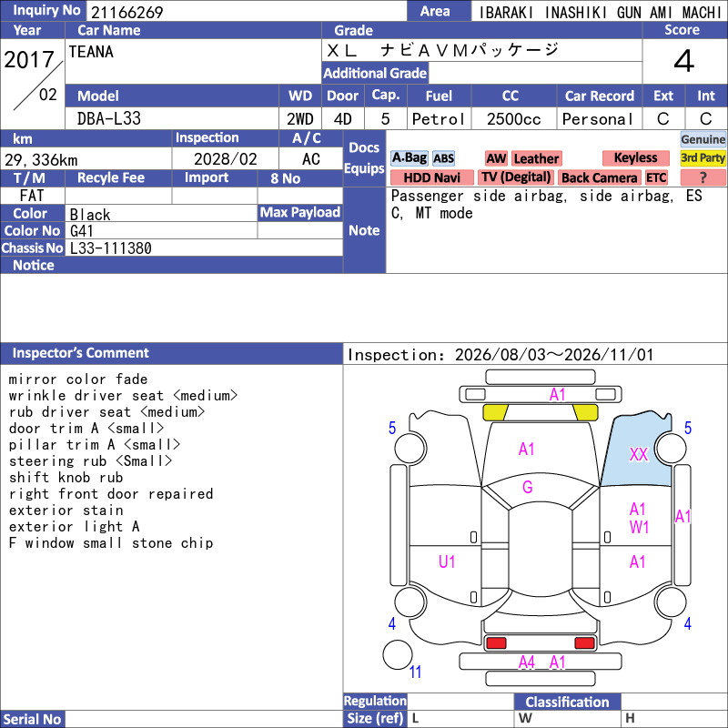The height and width of the screenshot is (728, 728).
Task: Select the AW equipment badge
Action: 496,158
